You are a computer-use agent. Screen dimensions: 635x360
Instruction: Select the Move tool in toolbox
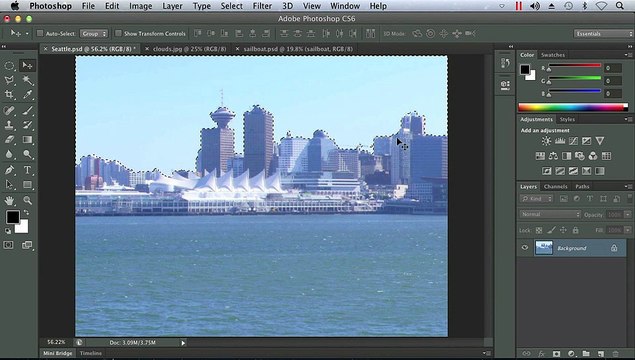pos(27,66)
